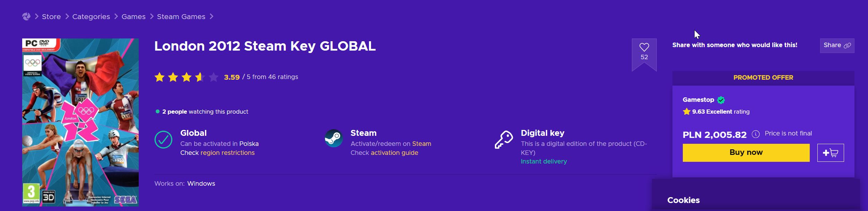Viewport: 868px width, 211px height.
Task: Click the Buy now button
Action: [746, 152]
